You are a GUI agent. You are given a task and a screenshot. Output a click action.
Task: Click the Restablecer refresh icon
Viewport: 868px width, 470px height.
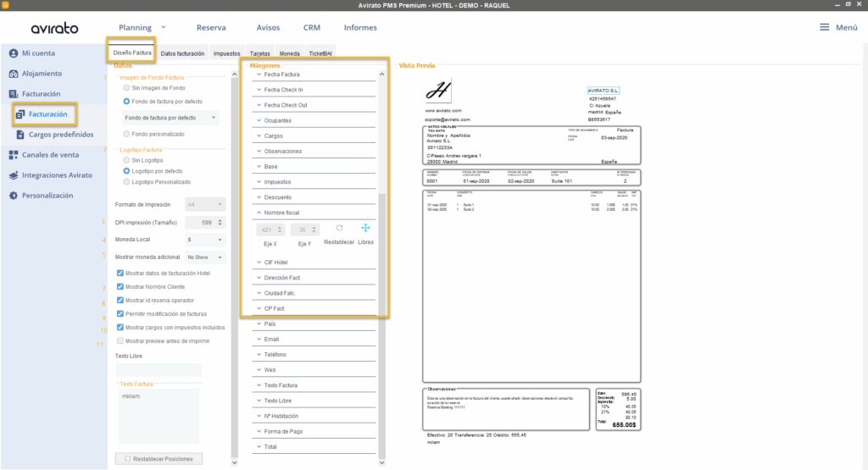(339, 229)
